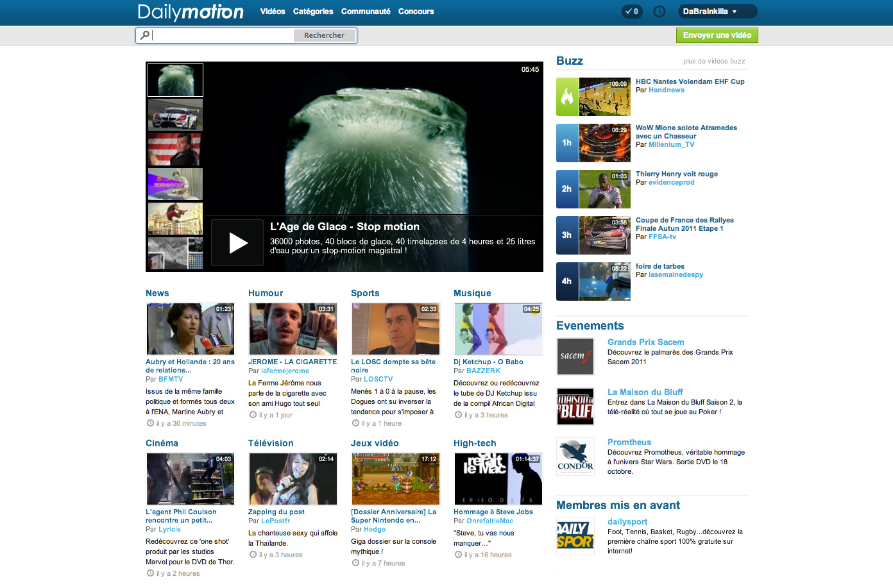
Task: Open Super Nintendo dossier video thumbnail
Action: 396,479
